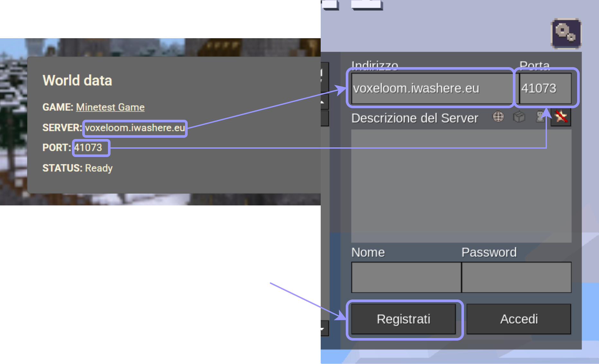Click the Password text field
This screenshot has height=364, width=599.
click(516, 277)
